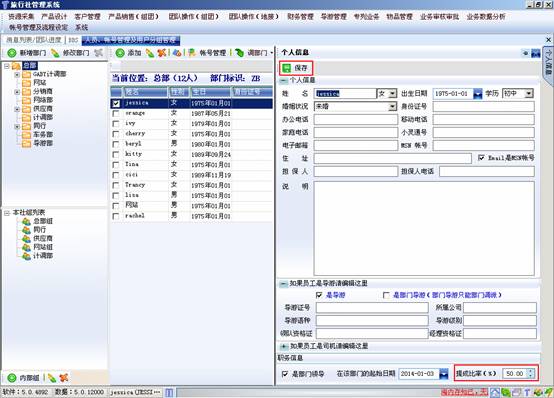Expand the 如果员工是司机请编辑这里 section
The image size is (554, 398).
284,346
